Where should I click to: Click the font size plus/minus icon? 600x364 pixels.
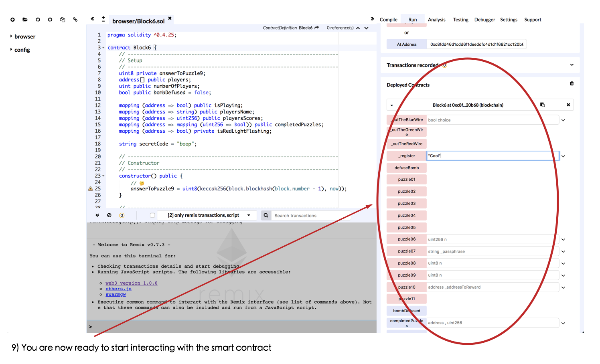(103, 19)
